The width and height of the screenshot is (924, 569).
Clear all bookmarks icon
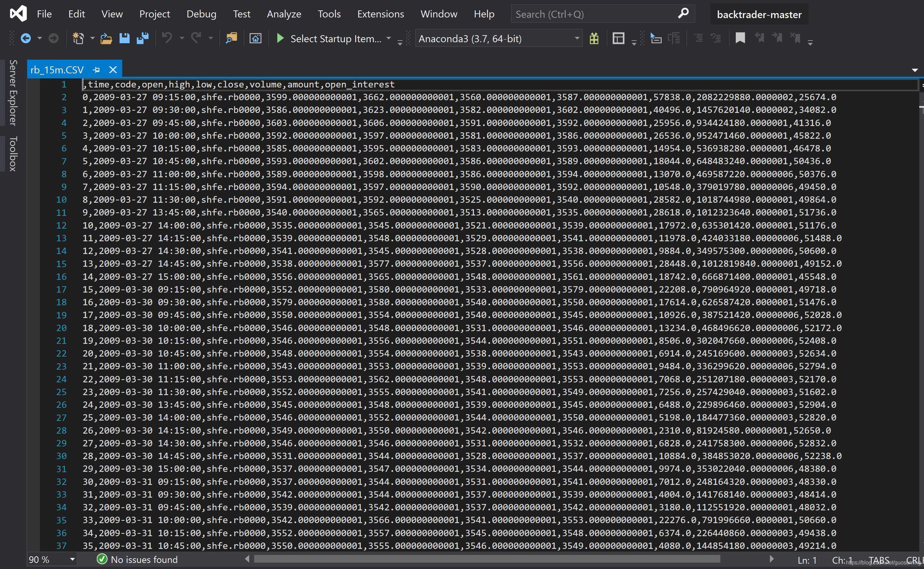(x=795, y=38)
